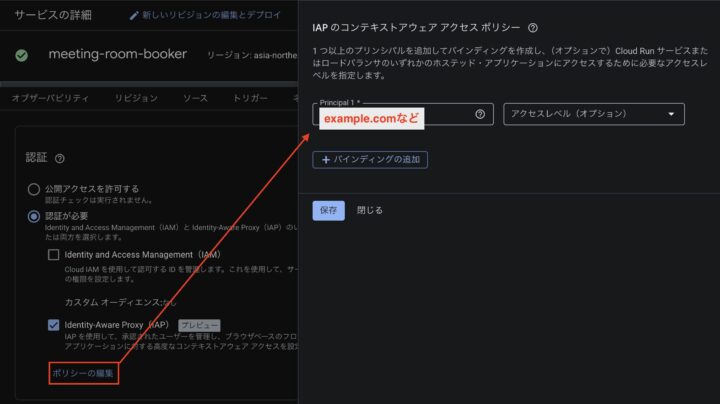The height and width of the screenshot is (404, 720).
Task: Switch to the オブザーバビリティ tab
Action: [x=50, y=99]
